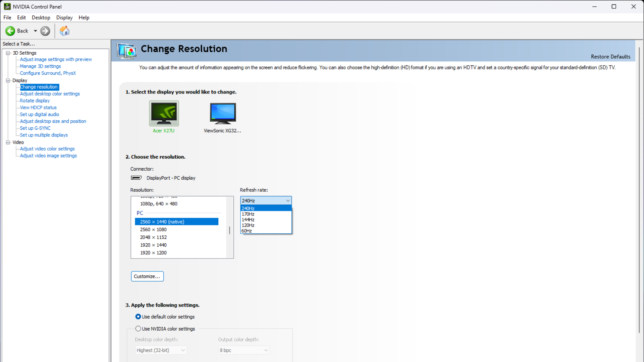Select the Acer X27U display icon

(x=164, y=113)
